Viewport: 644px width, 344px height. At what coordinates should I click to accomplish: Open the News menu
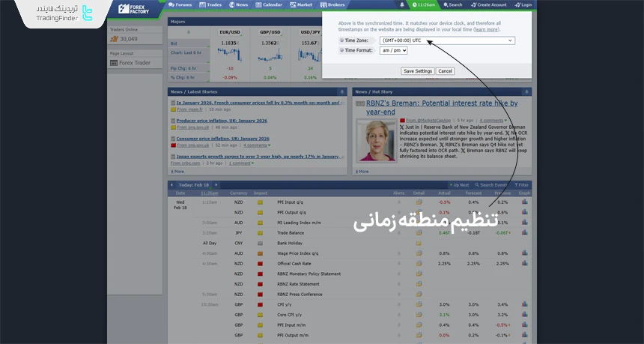pos(239,5)
